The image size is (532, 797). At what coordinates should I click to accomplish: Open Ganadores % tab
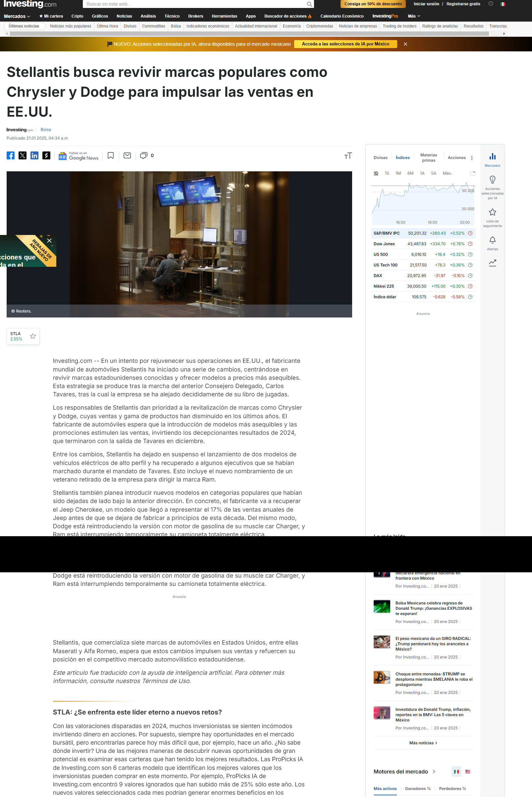coord(418,788)
